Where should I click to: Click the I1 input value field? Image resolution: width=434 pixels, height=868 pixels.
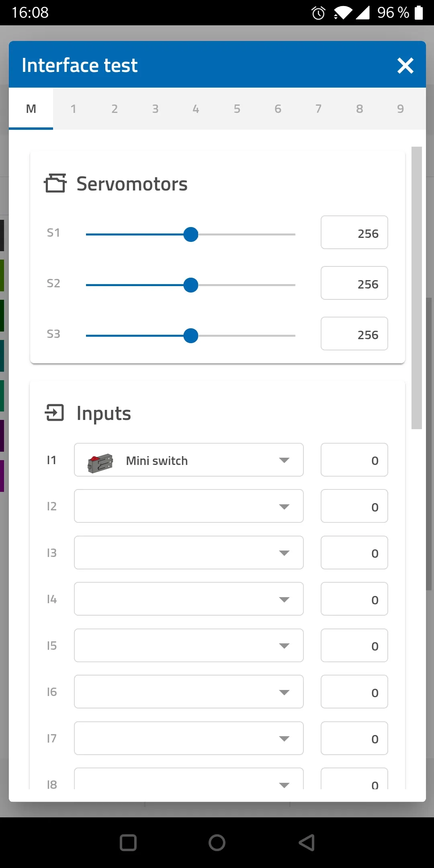click(x=354, y=460)
